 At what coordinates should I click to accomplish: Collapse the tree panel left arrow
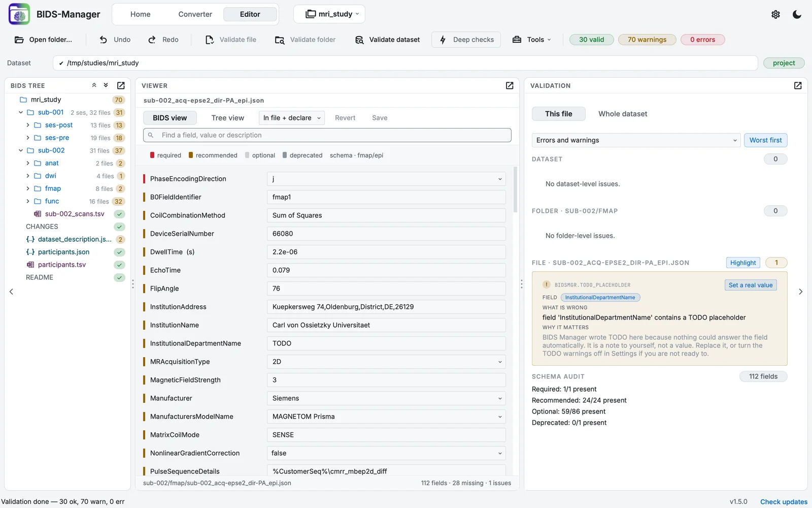(11, 292)
